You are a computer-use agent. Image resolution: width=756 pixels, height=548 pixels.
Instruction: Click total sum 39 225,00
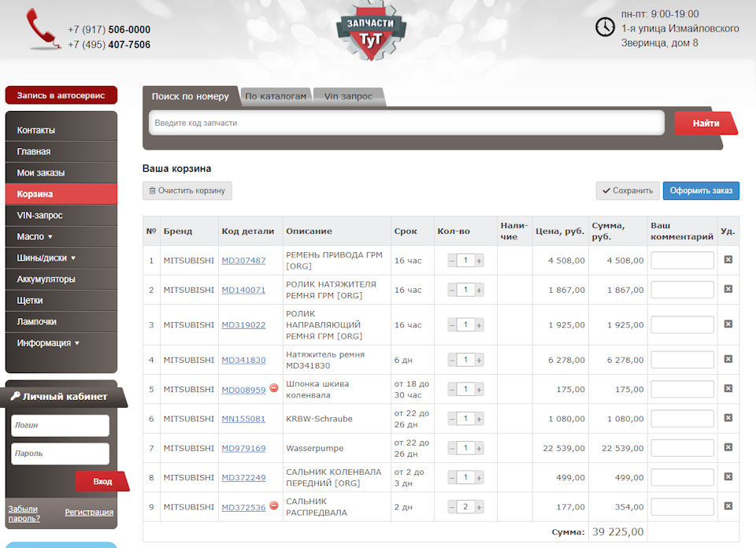(x=617, y=531)
